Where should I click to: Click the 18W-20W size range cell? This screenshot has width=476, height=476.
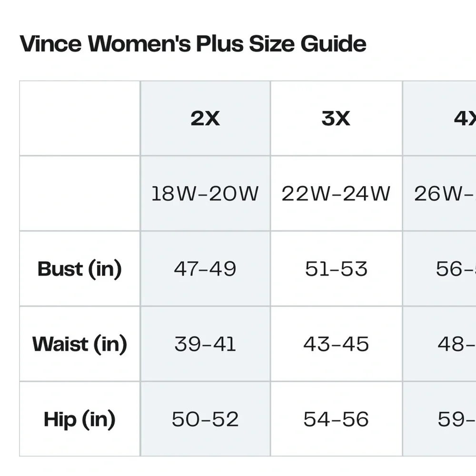[x=205, y=194]
